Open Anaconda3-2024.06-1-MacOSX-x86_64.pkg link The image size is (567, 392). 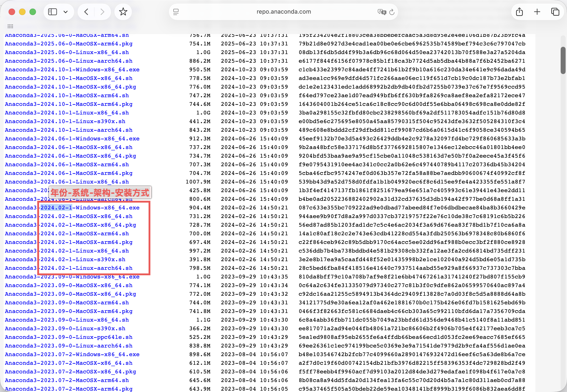coord(70,156)
